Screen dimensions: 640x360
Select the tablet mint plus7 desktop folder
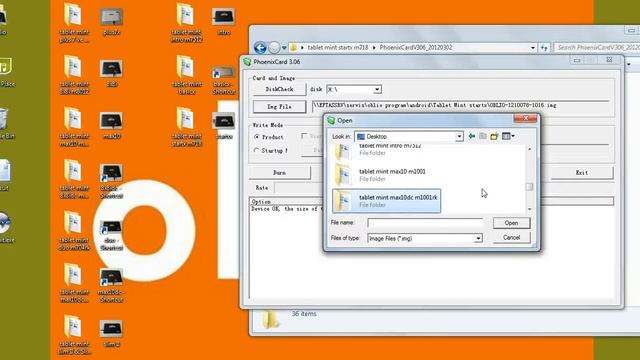pos(73,23)
